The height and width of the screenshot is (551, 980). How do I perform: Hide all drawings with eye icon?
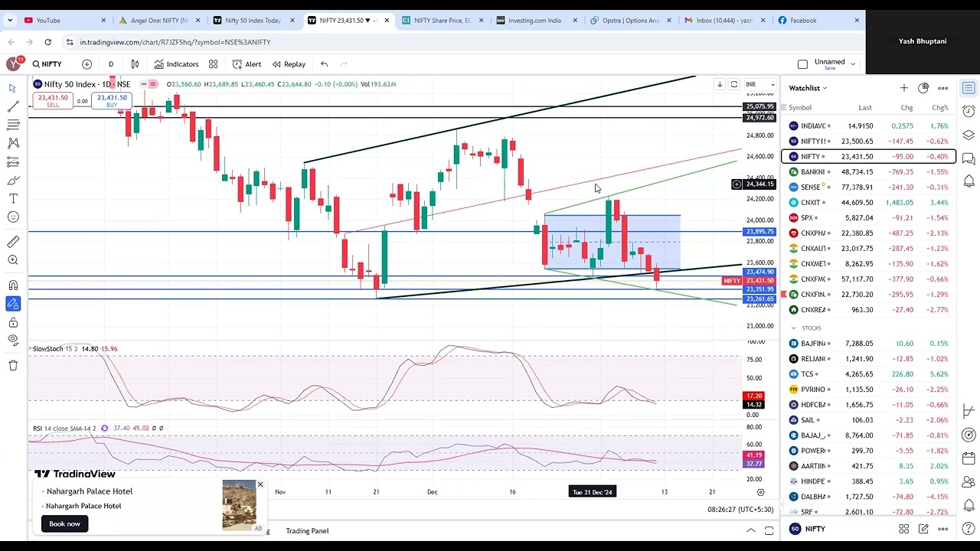13,340
